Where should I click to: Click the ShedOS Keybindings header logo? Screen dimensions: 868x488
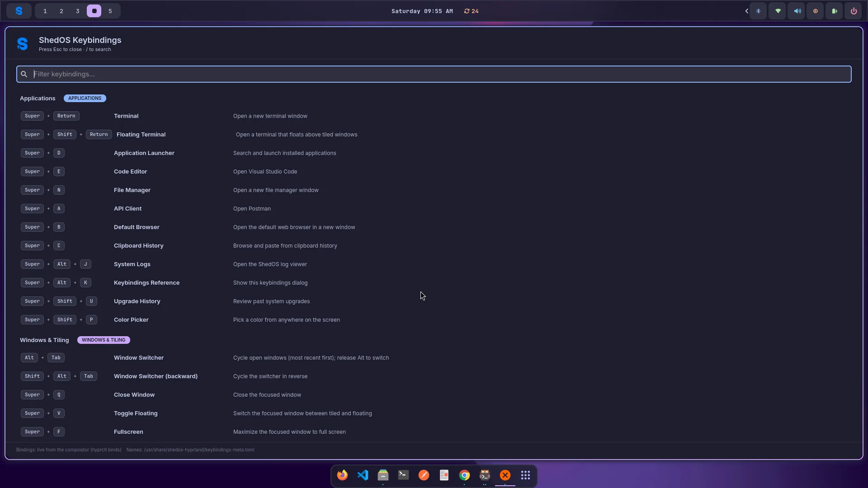(x=22, y=44)
